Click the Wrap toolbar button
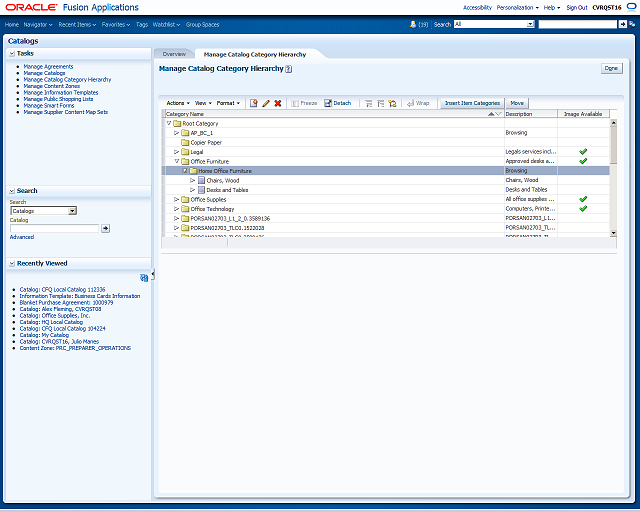Screen dimensions: 640x512 coord(418,103)
